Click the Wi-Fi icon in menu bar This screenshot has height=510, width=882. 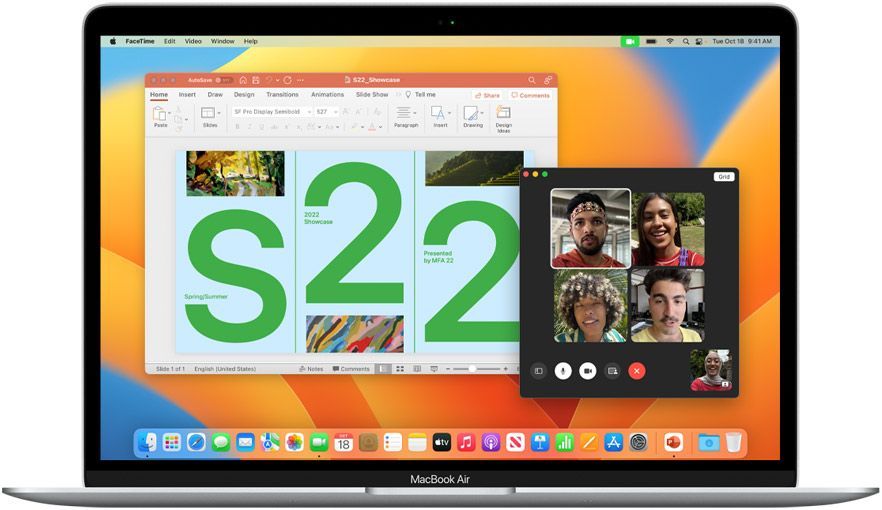coord(670,41)
